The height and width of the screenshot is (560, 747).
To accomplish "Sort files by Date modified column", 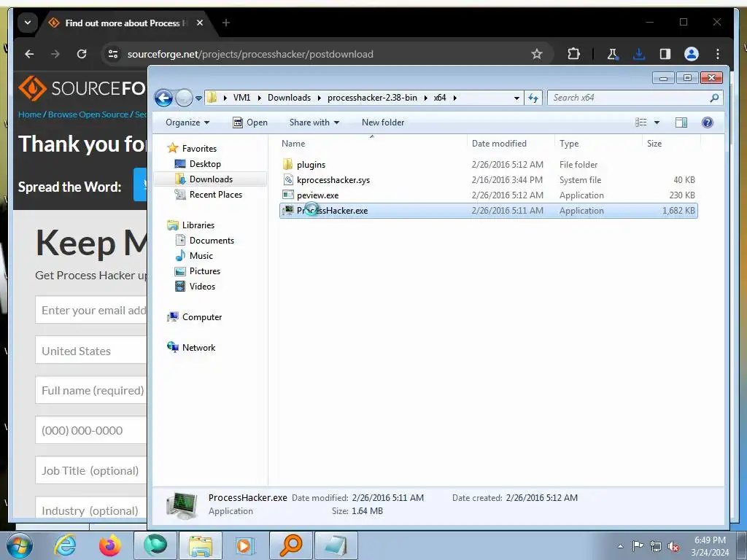I will (x=499, y=144).
